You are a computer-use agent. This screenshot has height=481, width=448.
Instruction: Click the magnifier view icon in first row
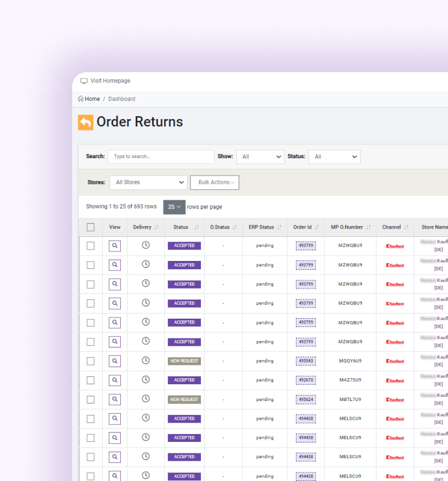point(115,245)
